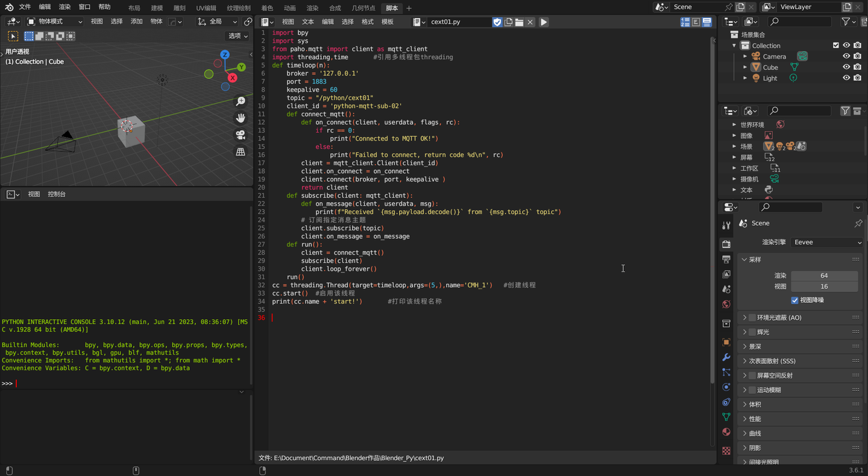Adjust the 渲染 samples value of 64

824,275
